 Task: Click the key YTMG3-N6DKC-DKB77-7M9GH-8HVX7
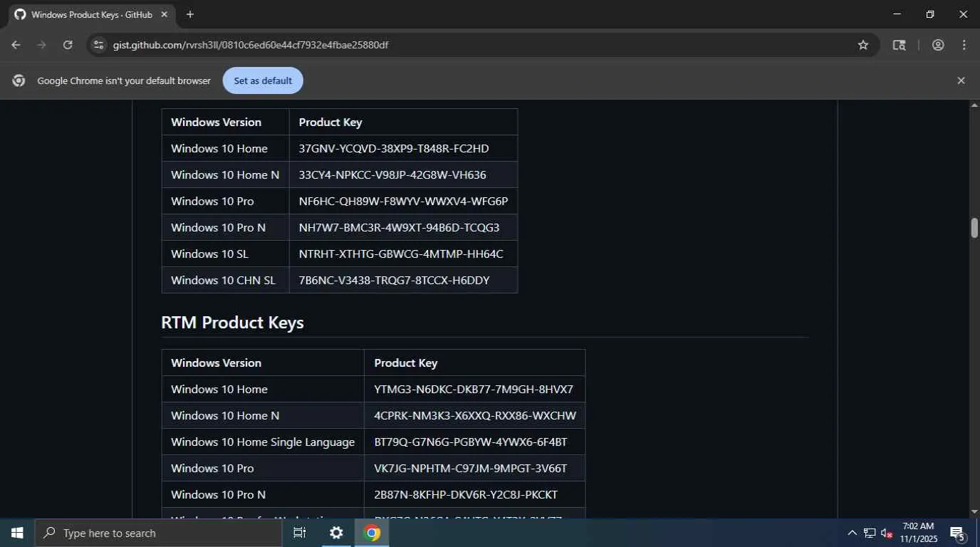(x=474, y=389)
